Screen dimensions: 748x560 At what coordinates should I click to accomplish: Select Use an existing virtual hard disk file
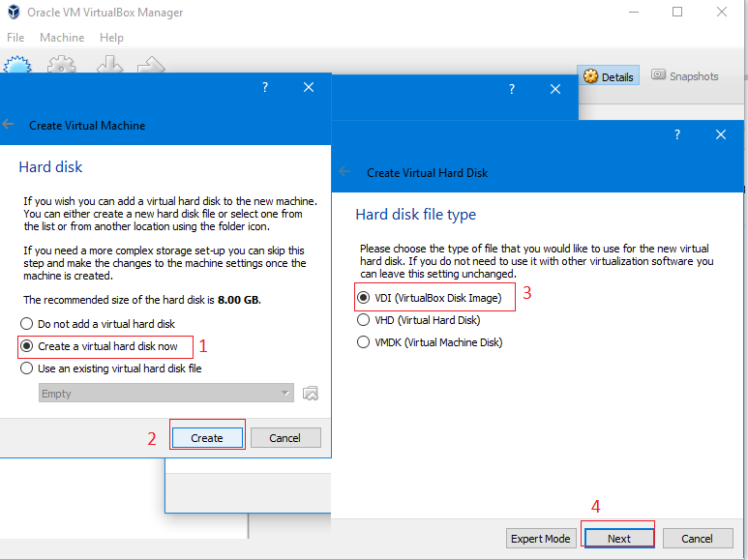tap(111, 368)
